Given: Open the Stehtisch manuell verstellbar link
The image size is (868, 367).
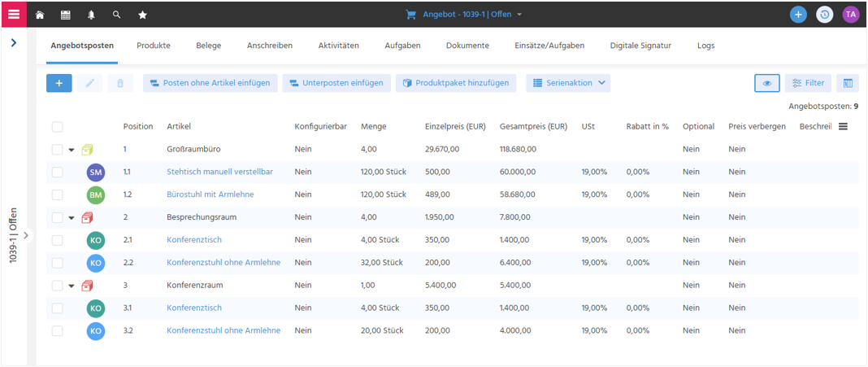Looking at the screenshot, I should point(219,172).
